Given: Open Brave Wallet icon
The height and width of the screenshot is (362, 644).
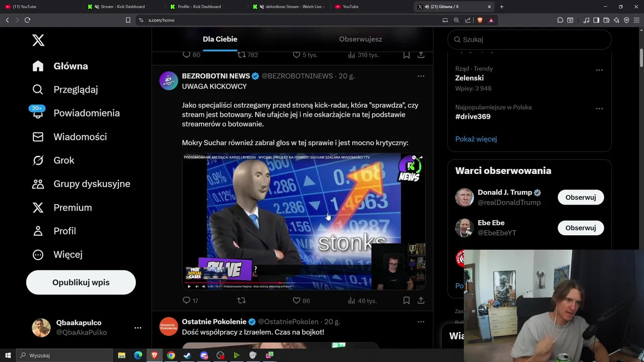Looking at the screenshot, I should pos(606,20).
